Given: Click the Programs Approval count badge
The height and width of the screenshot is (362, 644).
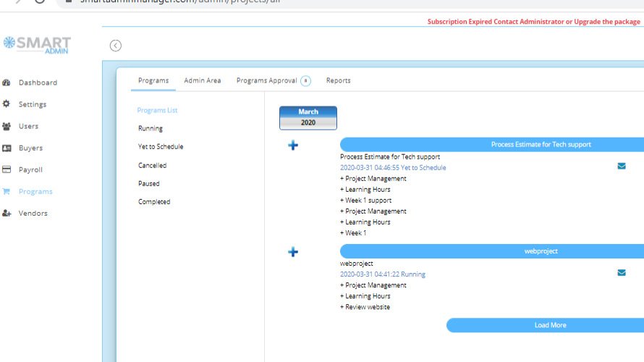Looking at the screenshot, I should pos(305,81).
